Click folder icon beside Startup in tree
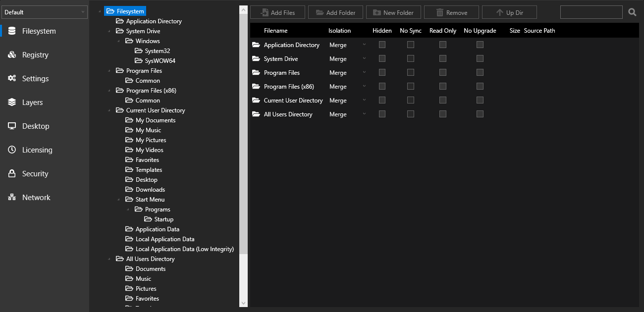 coord(148,219)
